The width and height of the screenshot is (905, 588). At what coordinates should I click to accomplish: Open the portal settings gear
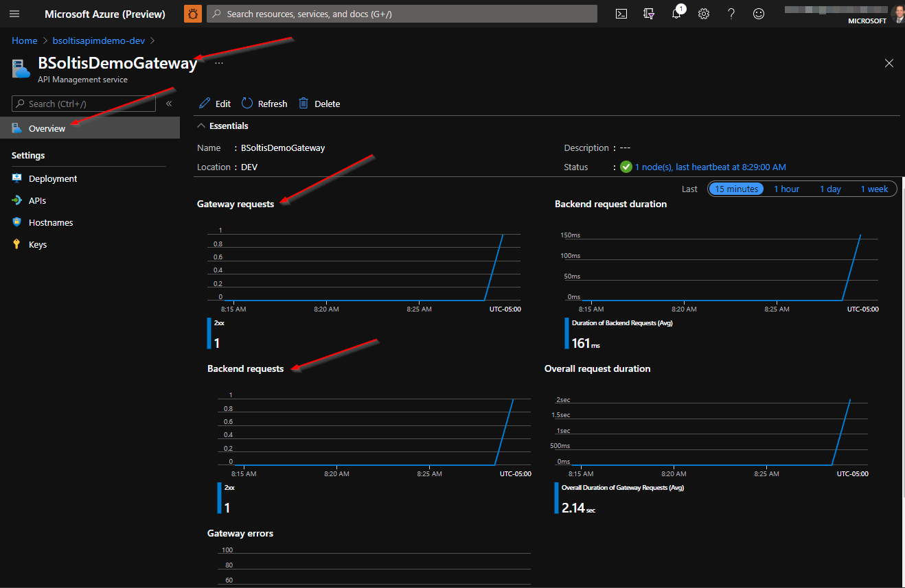pos(703,14)
